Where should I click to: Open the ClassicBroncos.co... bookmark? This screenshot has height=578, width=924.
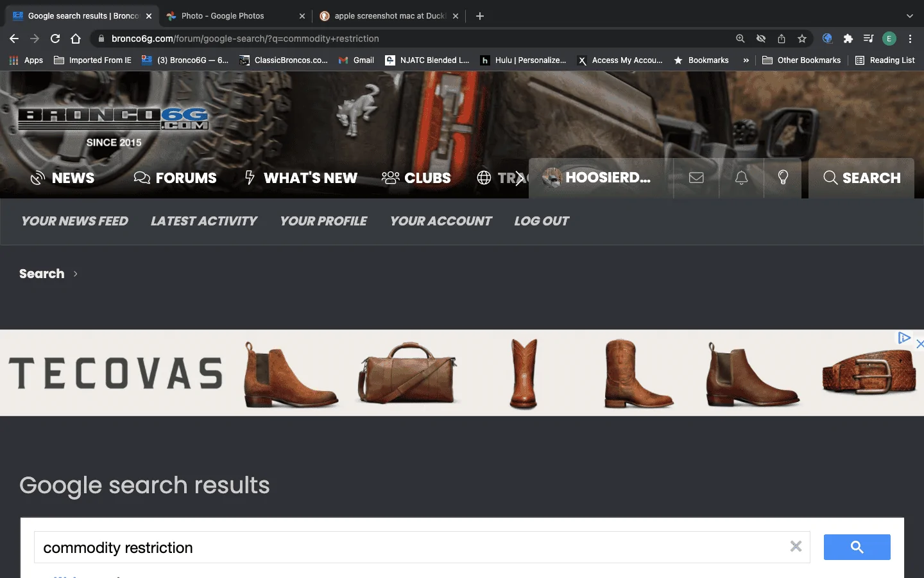pos(283,60)
